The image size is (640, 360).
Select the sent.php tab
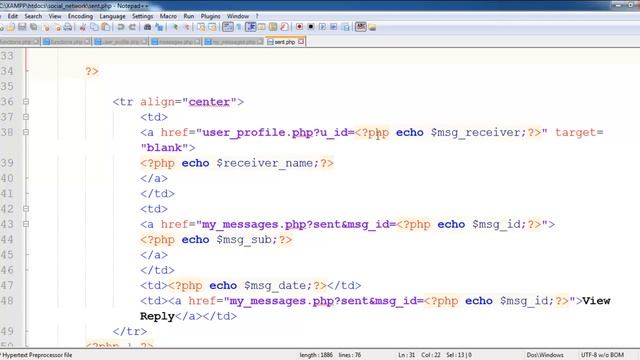tap(284, 42)
